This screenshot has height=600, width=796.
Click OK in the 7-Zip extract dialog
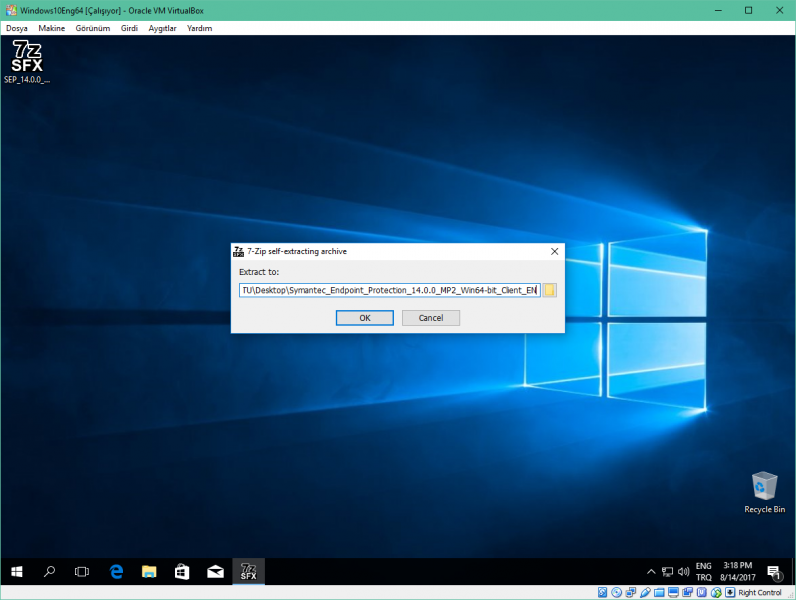pos(364,318)
